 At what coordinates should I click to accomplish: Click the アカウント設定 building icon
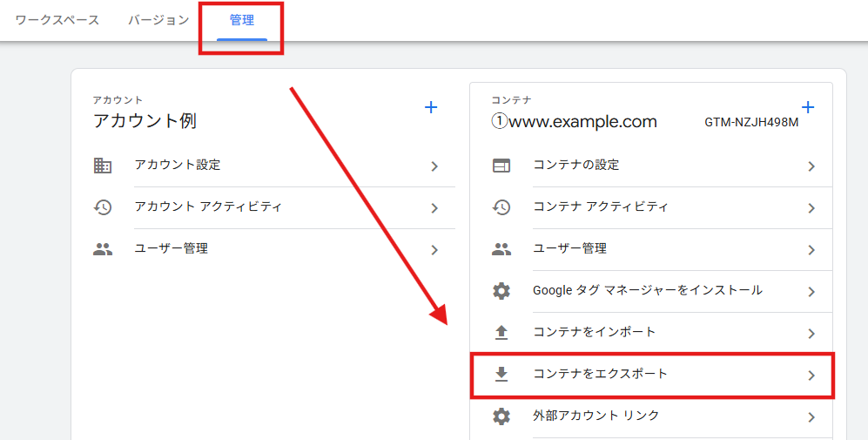(x=103, y=166)
